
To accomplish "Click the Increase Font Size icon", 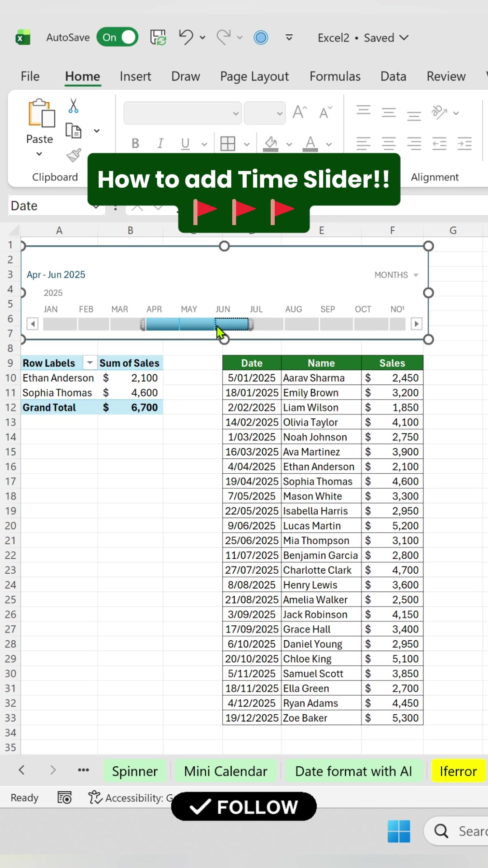I will (300, 112).
